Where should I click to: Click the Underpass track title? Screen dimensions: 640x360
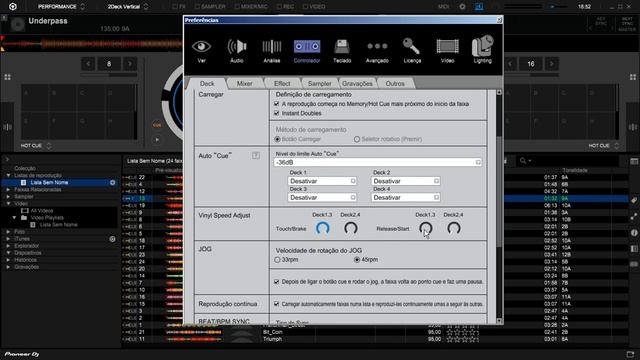(48, 21)
